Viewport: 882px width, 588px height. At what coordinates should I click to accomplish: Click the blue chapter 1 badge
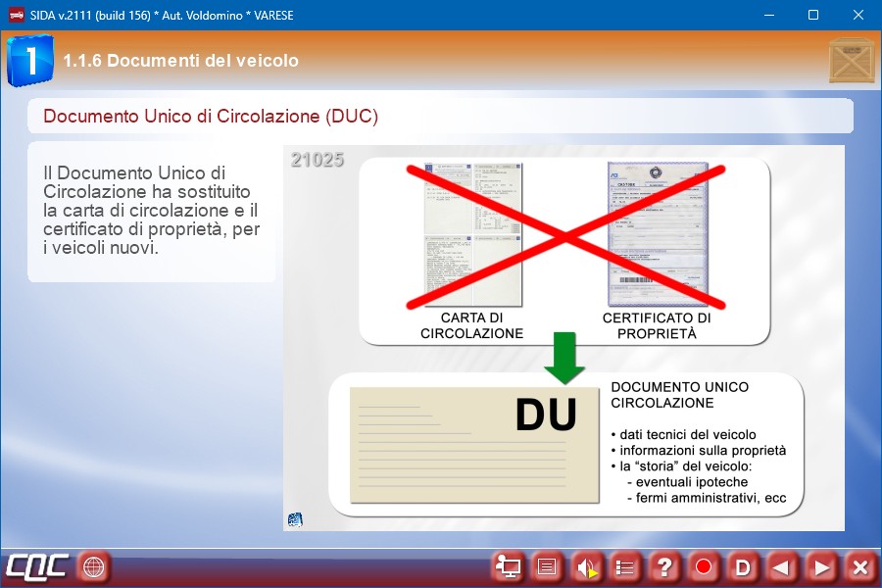[29, 61]
